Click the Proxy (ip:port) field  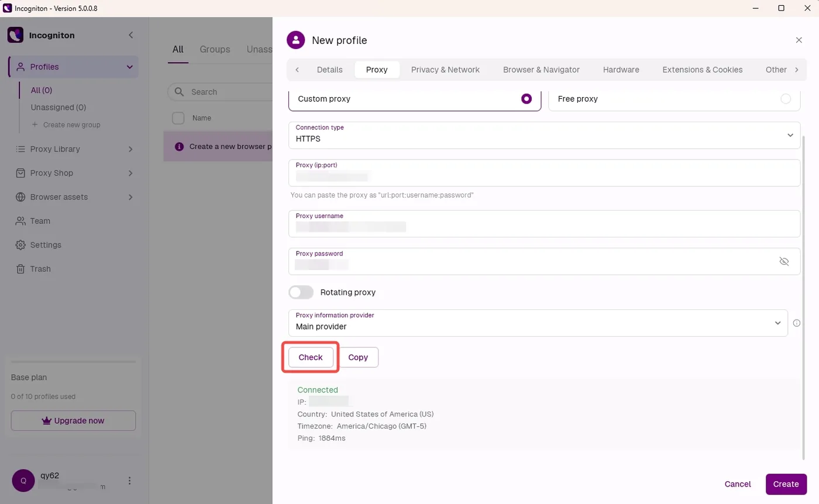tap(544, 172)
